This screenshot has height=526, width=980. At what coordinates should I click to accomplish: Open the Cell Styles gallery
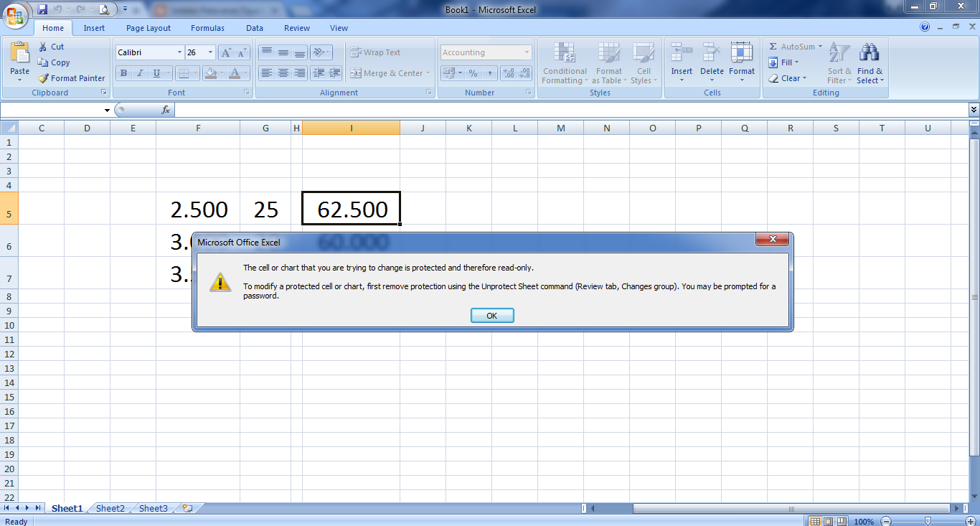tap(644, 63)
